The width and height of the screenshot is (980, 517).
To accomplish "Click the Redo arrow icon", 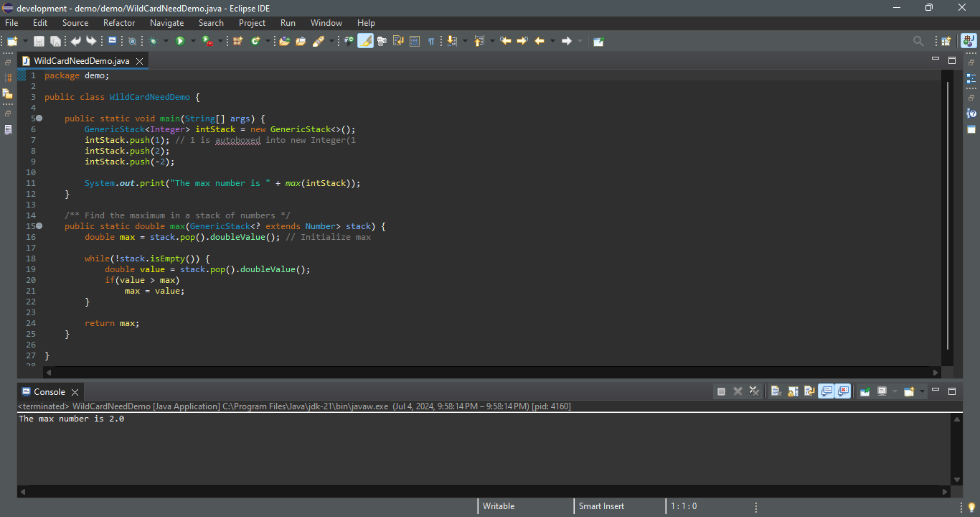I will click(91, 41).
